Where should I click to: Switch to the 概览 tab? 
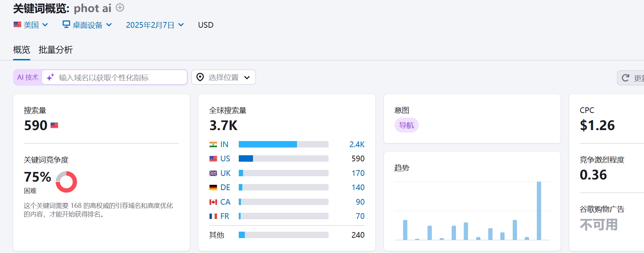pos(22,50)
